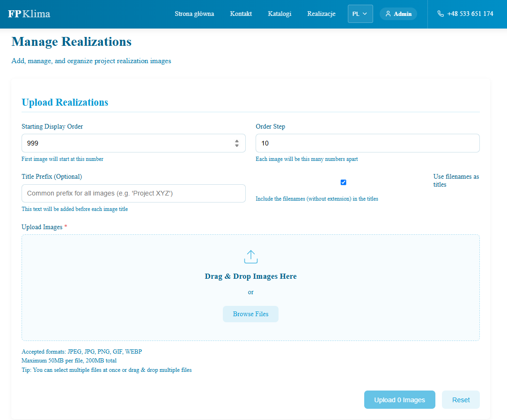The image size is (507, 420).
Task: Open the Realizacje page
Action: (x=321, y=14)
